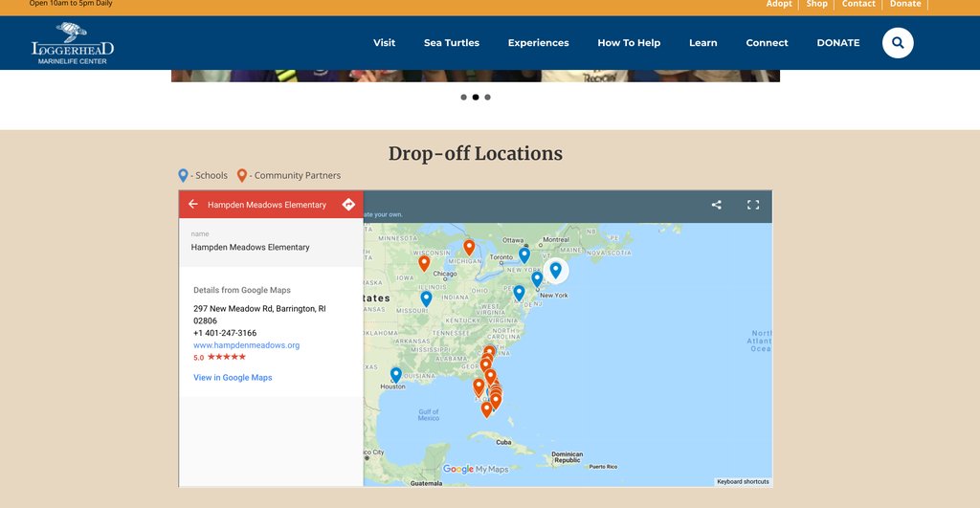Follow the Adopt link in the top bar
Viewport: 980px width, 508px height.
tap(779, 4)
